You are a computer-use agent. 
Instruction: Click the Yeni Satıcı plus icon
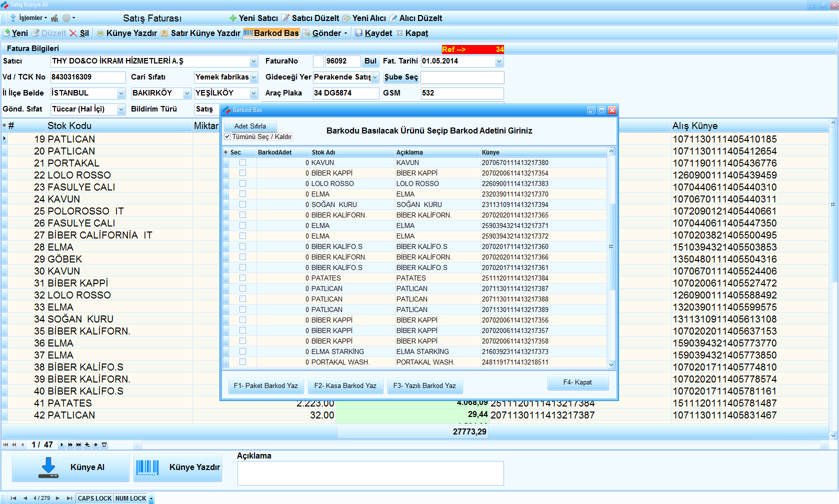point(233,18)
